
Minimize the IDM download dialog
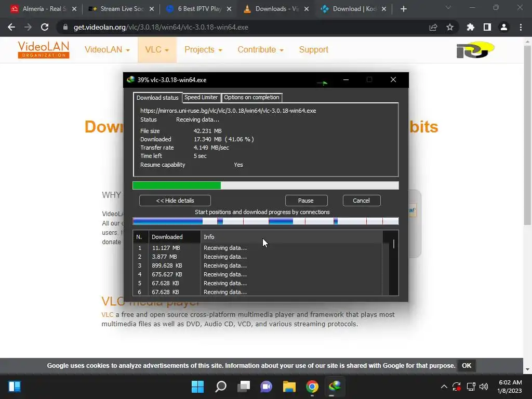(x=346, y=79)
